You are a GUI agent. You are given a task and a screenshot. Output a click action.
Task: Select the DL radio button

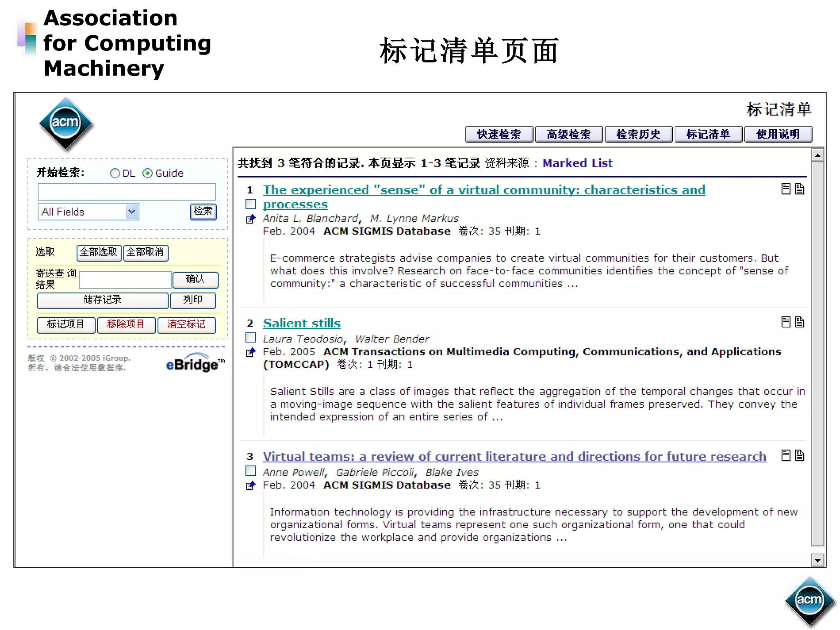115,173
